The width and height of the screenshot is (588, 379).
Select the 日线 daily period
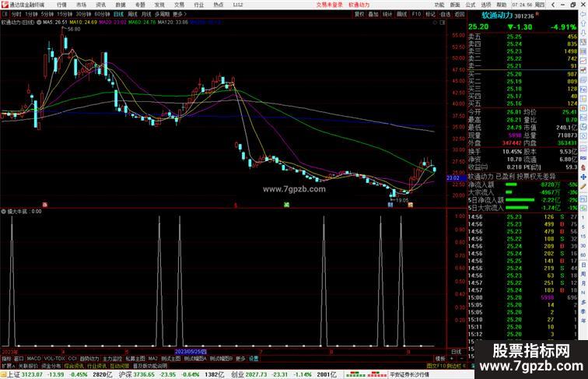(x=118, y=14)
